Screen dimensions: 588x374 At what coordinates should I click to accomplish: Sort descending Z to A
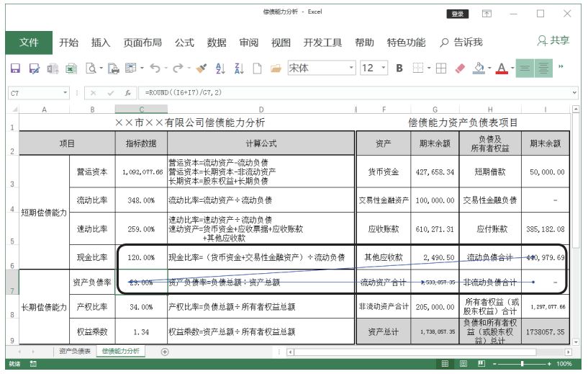[239, 68]
